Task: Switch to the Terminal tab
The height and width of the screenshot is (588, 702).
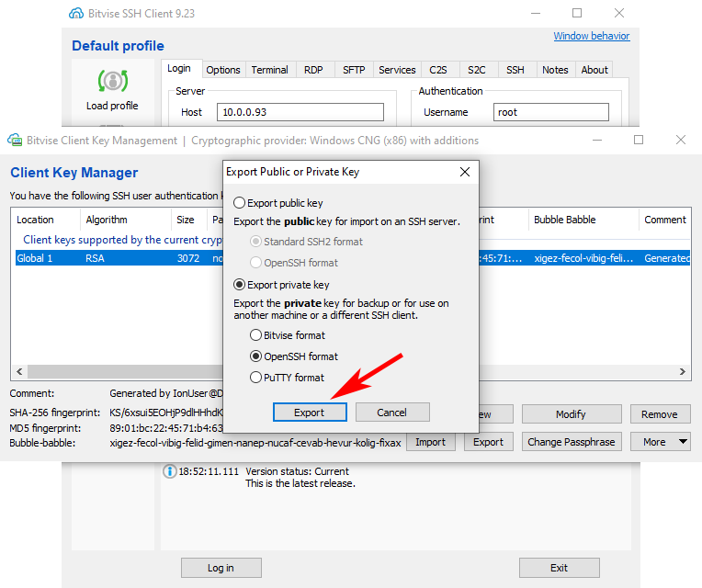Action: [269, 70]
